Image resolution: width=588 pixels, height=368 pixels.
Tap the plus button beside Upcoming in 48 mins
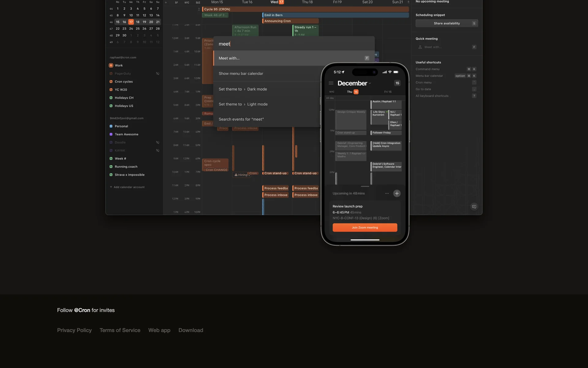coord(397,194)
